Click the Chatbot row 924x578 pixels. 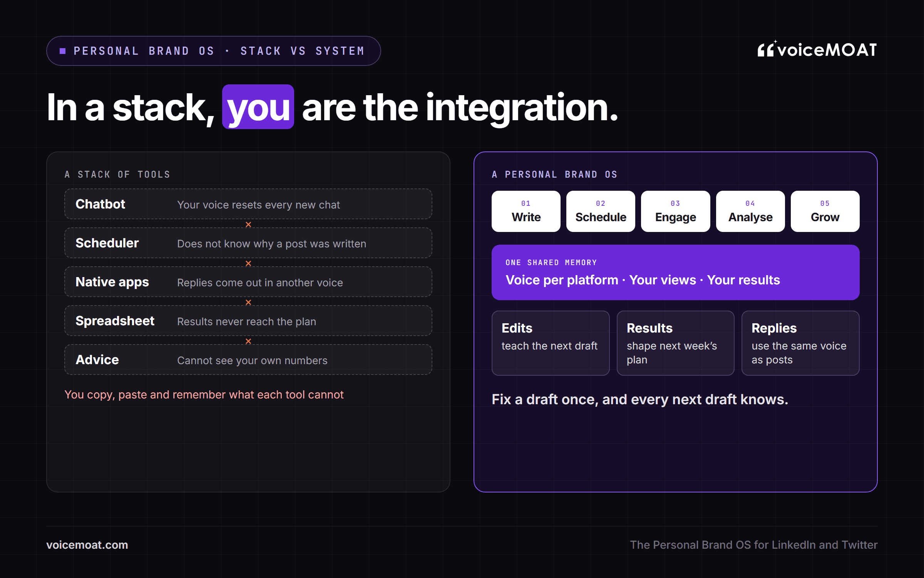248,204
